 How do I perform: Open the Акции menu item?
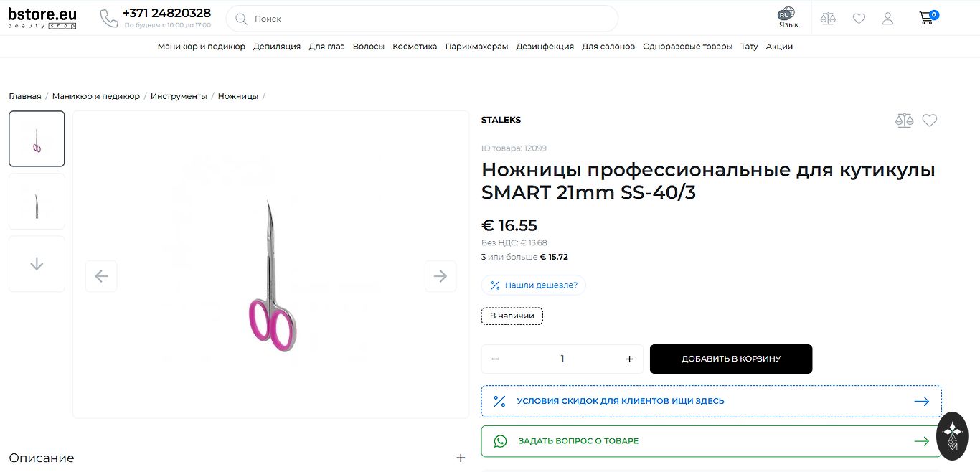tap(779, 47)
